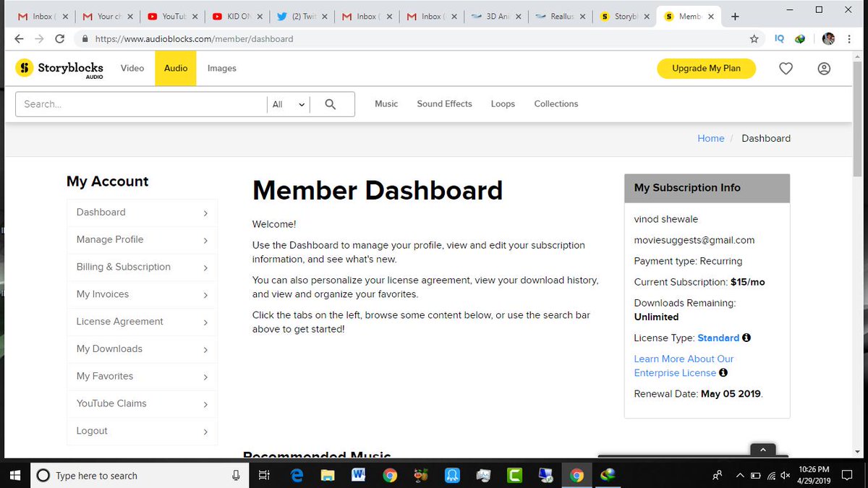Show hidden tray icons with the up chevron
Screen dimensions: 868x488
pyautogui.click(x=740, y=476)
